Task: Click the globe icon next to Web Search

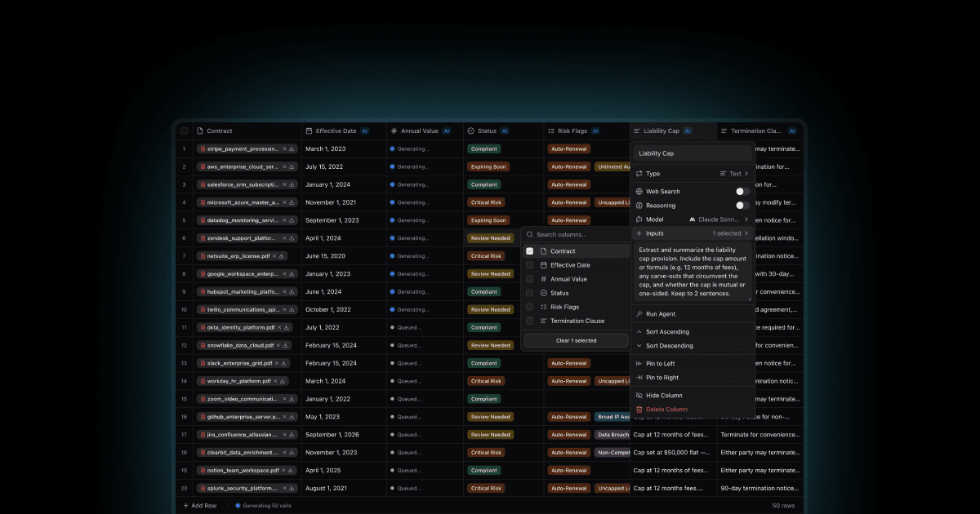Action: point(639,192)
